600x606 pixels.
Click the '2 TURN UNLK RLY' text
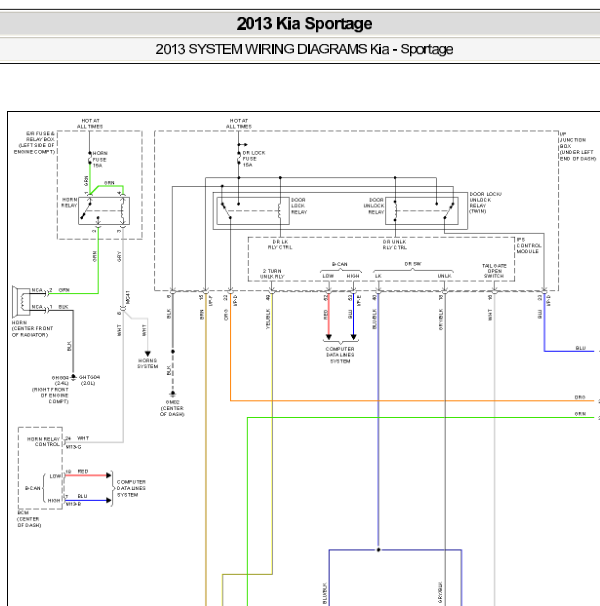tap(272, 274)
